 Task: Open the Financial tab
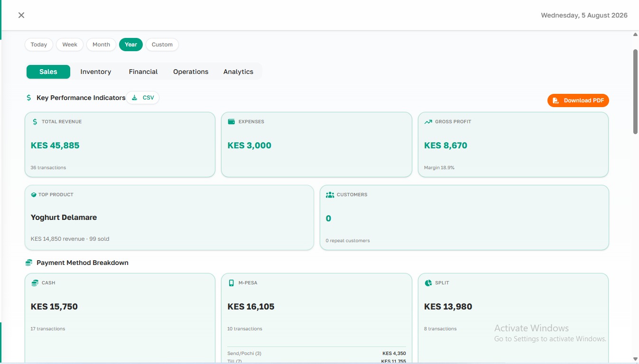coord(143,72)
